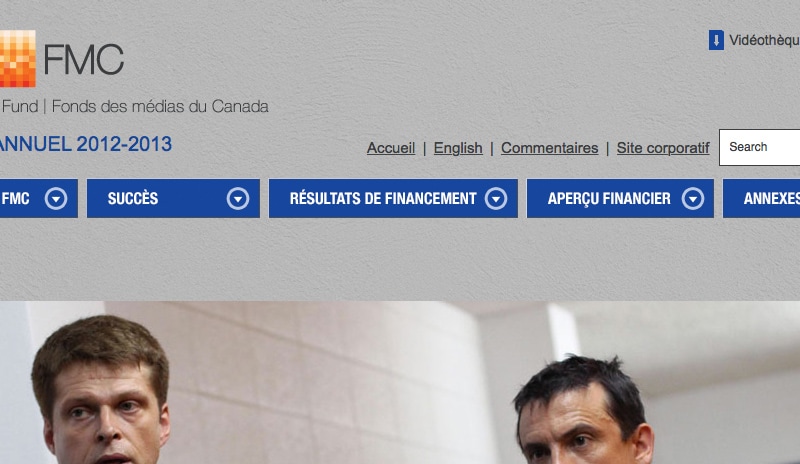Open the Commentaires link

click(549, 148)
